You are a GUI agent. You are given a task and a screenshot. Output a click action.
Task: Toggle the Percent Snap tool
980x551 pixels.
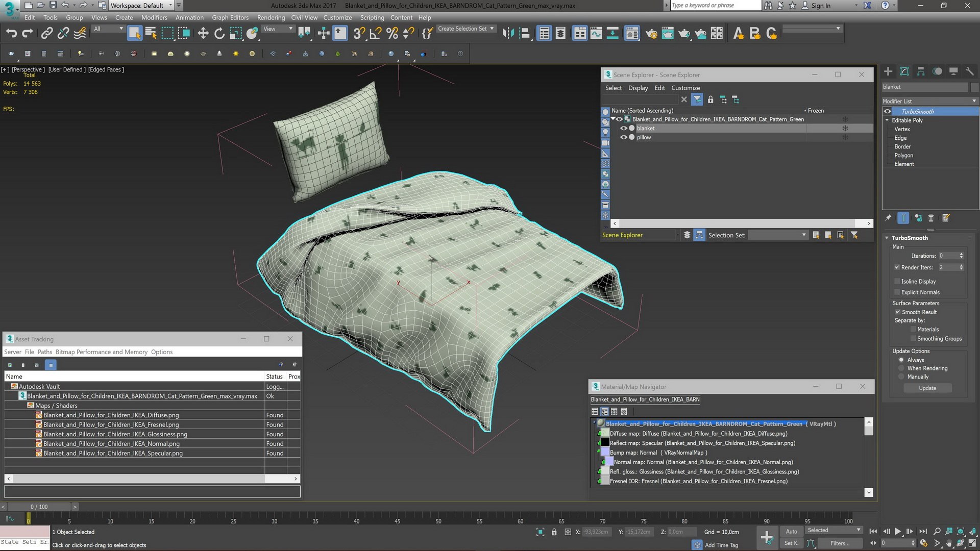(x=392, y=34)
